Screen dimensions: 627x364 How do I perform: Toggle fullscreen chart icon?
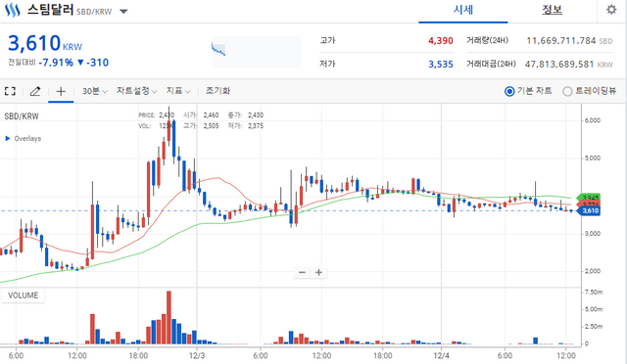pyautogui.click(x=10, y=91)
